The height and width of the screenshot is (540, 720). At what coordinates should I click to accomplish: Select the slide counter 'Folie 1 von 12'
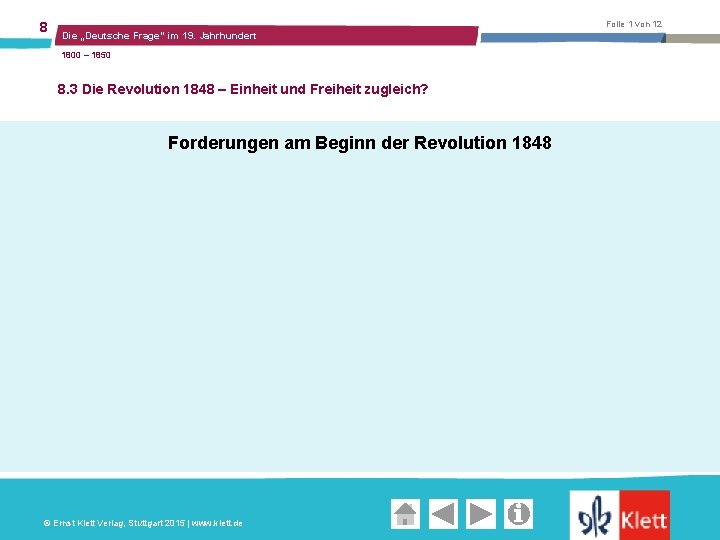tap(634, 24)
